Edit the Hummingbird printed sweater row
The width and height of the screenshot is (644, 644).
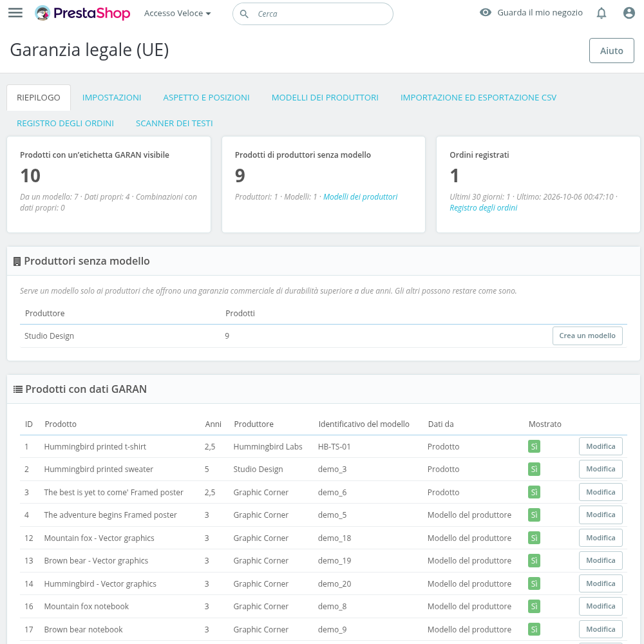click(600, 469)
